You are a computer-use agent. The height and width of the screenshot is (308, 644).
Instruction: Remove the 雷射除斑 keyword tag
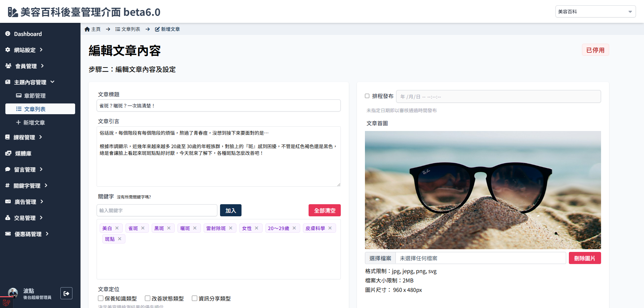click(231, 228)
